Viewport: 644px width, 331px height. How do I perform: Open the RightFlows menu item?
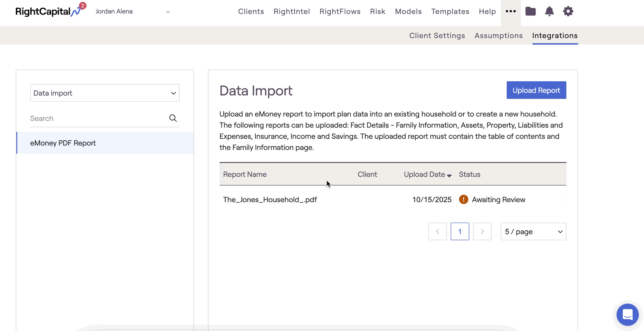point(340,12)
